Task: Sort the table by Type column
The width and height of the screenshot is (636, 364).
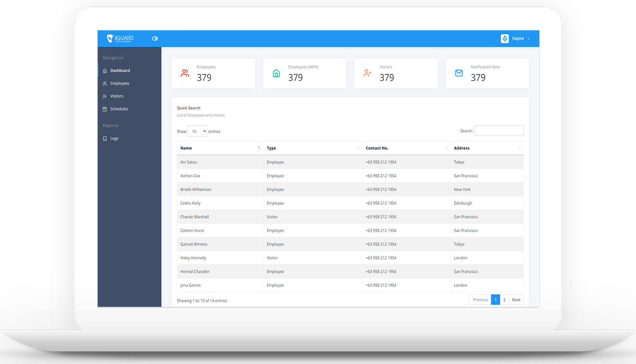Action: [313, 148]
